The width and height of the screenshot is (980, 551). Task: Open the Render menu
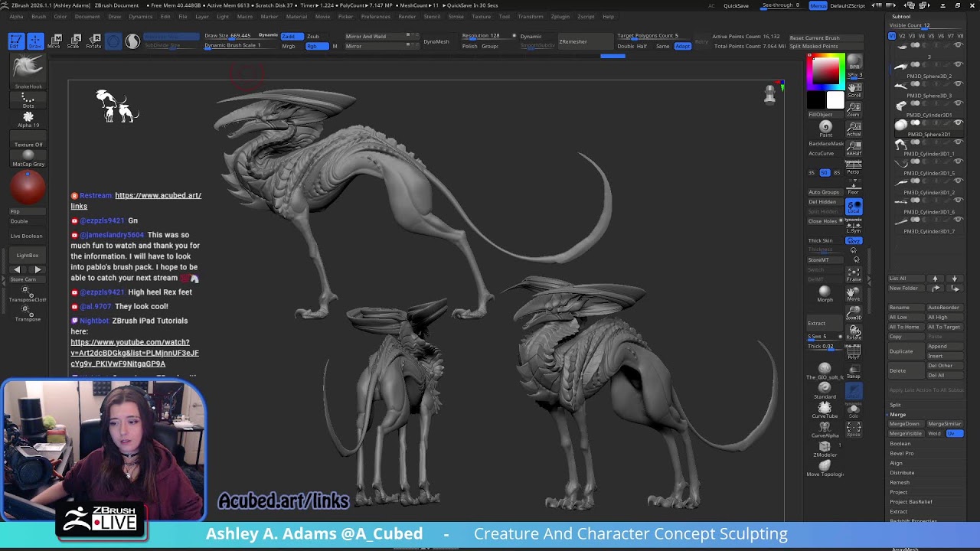407,16
